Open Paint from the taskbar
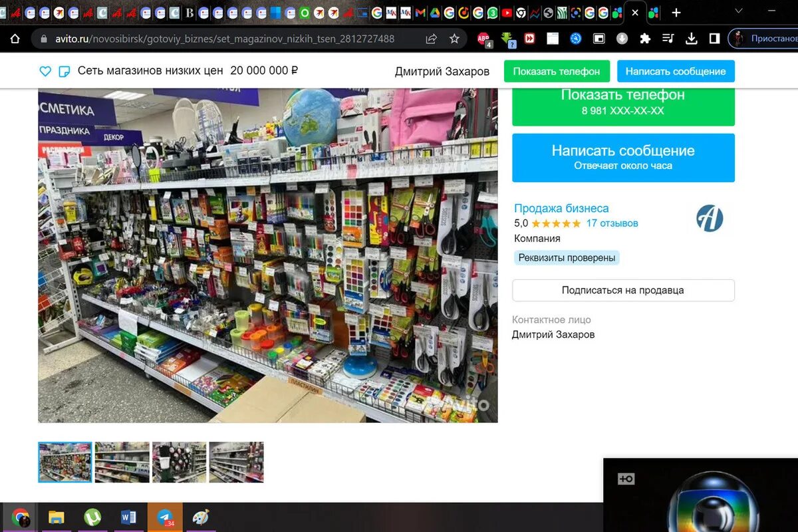The height and width of the screenshot is (532, 798). [x=200, y=517]
